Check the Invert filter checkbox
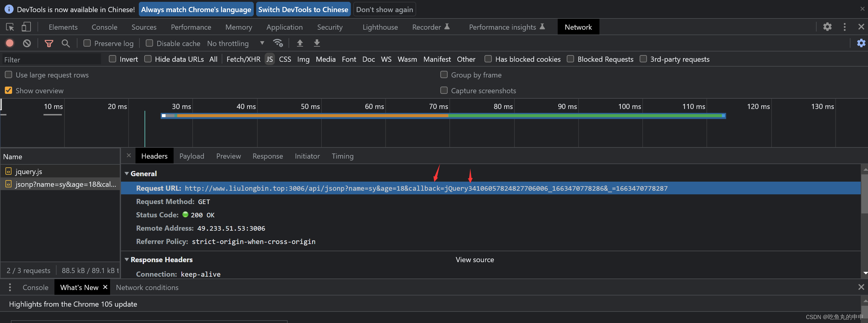This screenshot has width=868, height=323. (113, 59)
